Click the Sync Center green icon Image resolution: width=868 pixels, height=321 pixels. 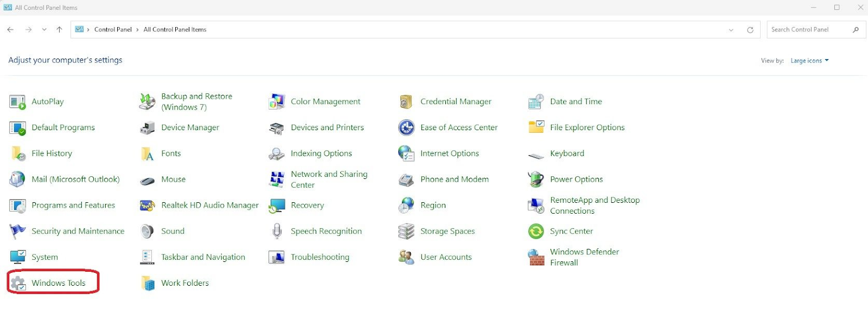(536, 232)
